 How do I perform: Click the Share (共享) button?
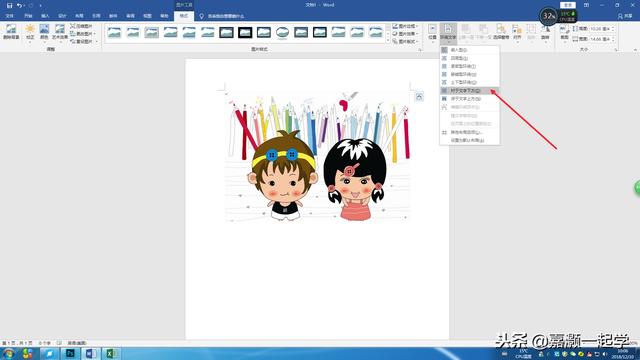tap(625, 16)
